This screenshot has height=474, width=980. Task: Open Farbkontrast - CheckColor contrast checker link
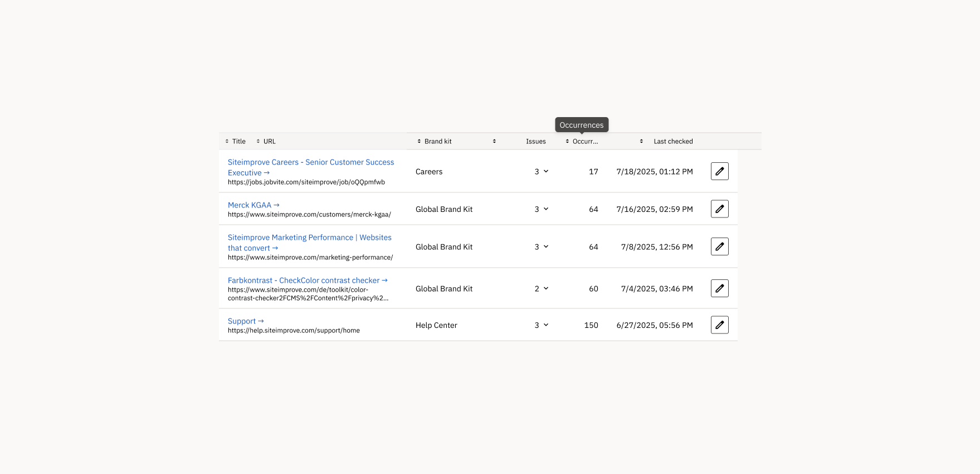(308, 280)
